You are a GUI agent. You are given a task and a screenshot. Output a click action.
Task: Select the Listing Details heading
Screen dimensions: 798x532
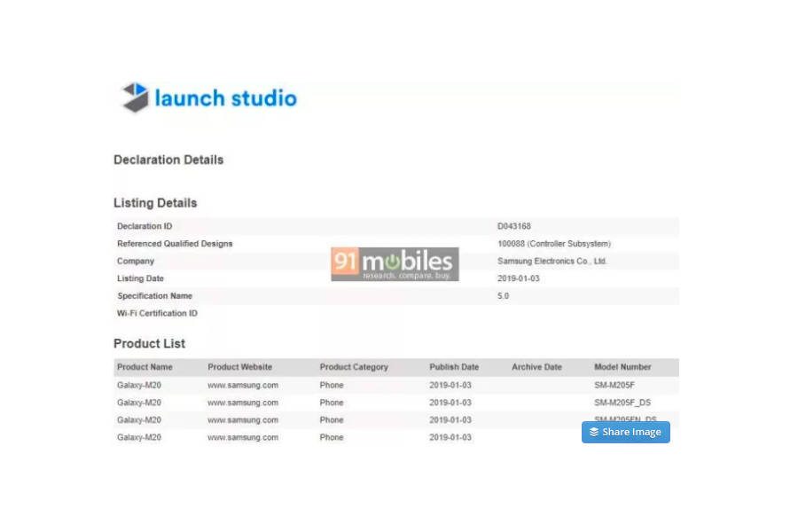pyautogui.click(x=155, y=203)
